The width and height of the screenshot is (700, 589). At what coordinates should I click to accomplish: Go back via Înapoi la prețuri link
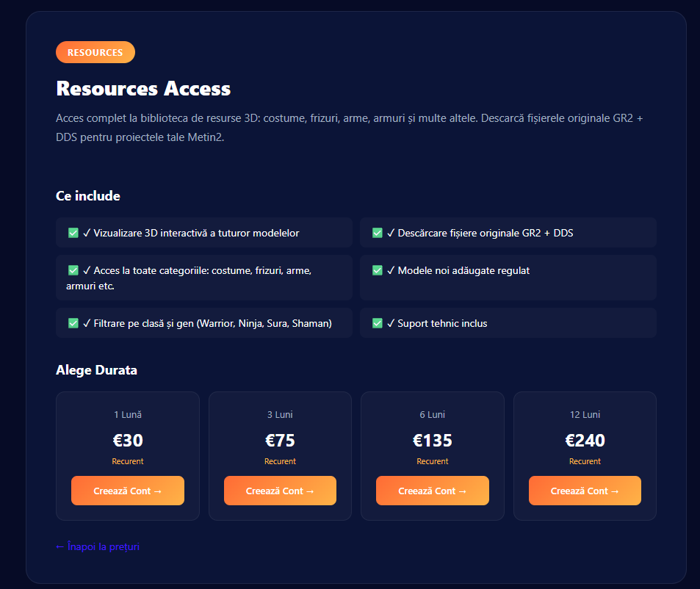click(x=98, y=546)
